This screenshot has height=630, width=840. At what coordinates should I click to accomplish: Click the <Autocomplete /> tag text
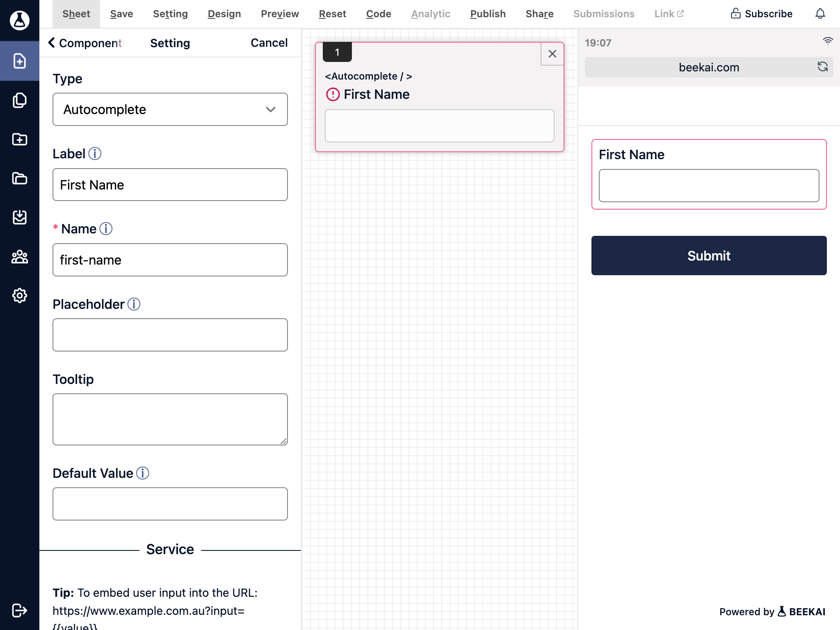[368, 76]
